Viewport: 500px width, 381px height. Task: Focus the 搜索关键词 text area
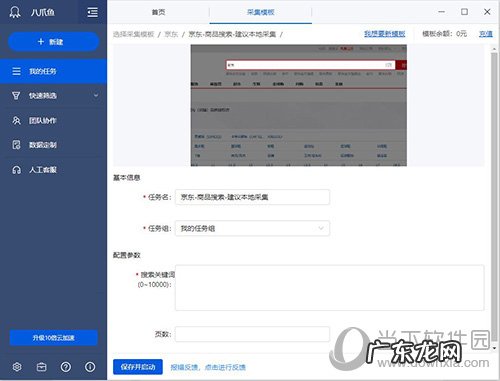(329, 288)
